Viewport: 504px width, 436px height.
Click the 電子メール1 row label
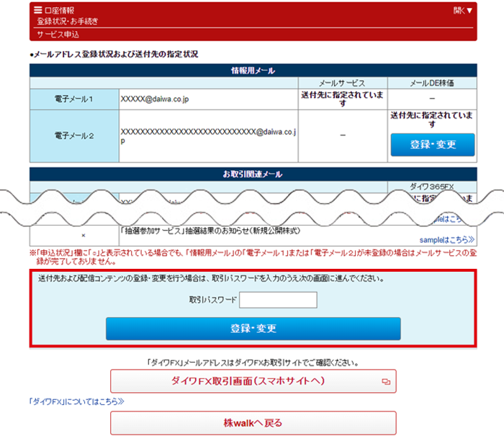pos(74,99)
